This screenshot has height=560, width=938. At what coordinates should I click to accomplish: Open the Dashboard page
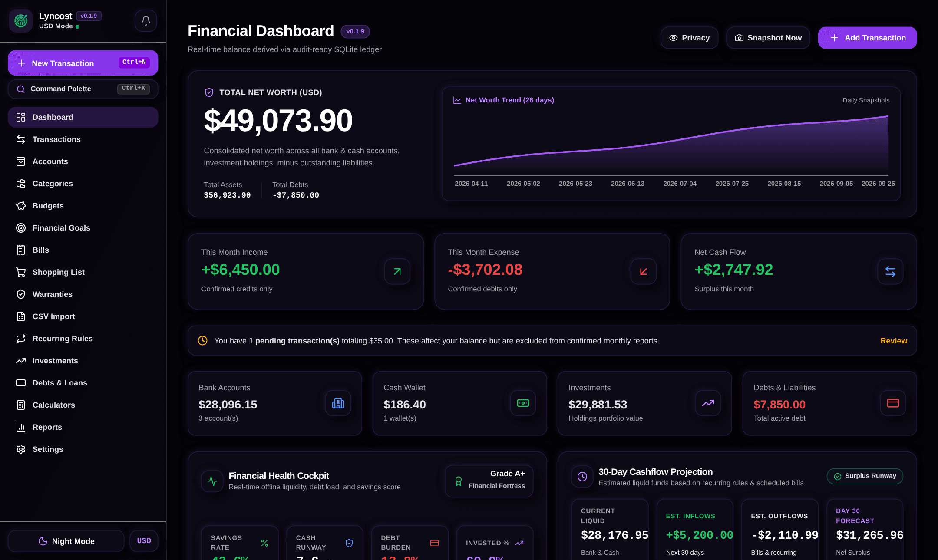(83, 117)
